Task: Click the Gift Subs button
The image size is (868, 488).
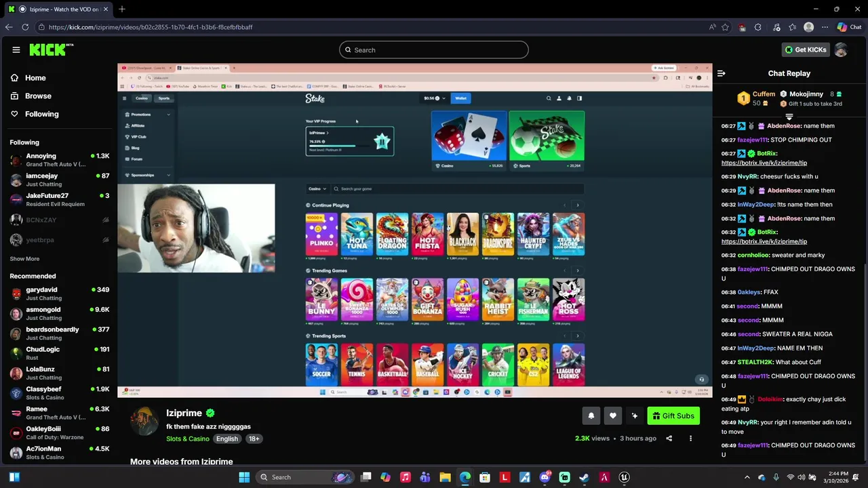Action: (673, 415)
